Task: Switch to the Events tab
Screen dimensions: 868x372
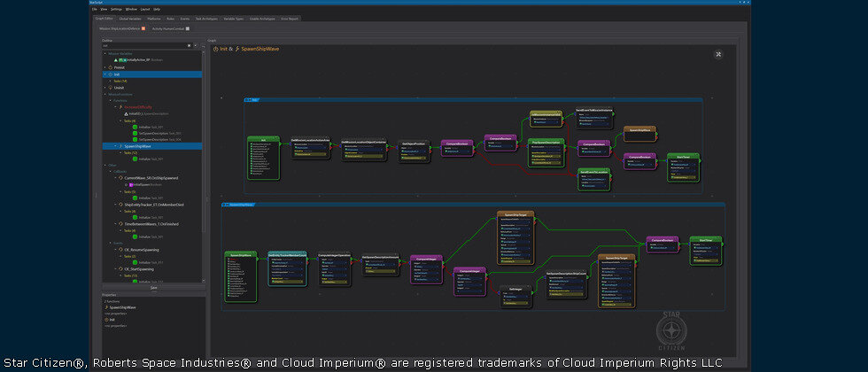Action: pos(185,19)
